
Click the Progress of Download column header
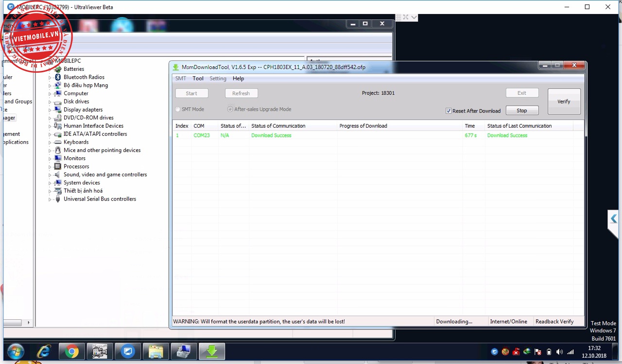coord(399,126)
